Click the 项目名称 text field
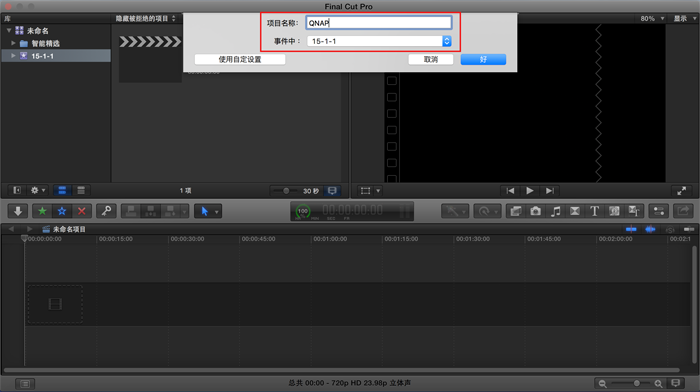This screenshot has height=392, width=700. (379, 23)
